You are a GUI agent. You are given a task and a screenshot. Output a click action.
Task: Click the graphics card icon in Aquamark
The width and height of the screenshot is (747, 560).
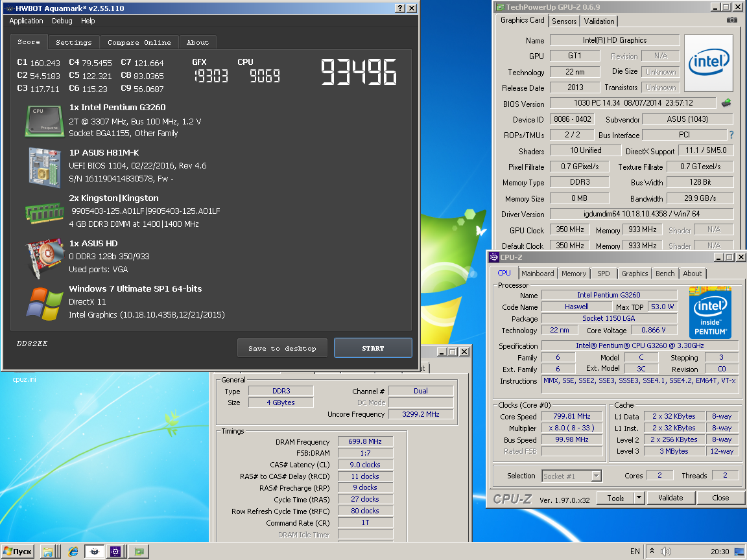pyautogui.click(x=45, y=257)
